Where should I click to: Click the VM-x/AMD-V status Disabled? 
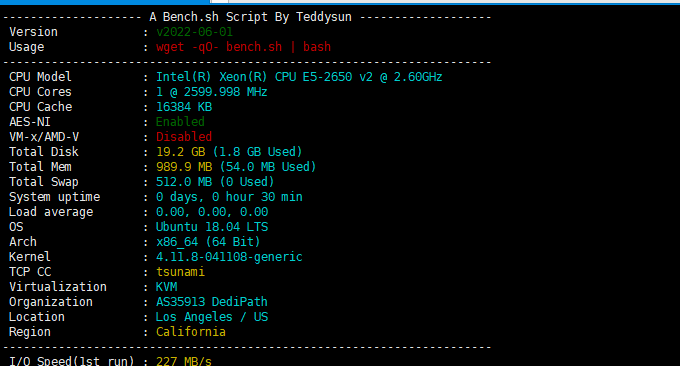184,137
